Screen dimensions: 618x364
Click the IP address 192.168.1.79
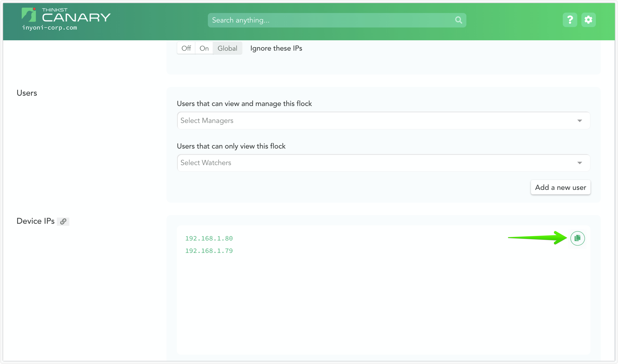(x=209, y=251)
